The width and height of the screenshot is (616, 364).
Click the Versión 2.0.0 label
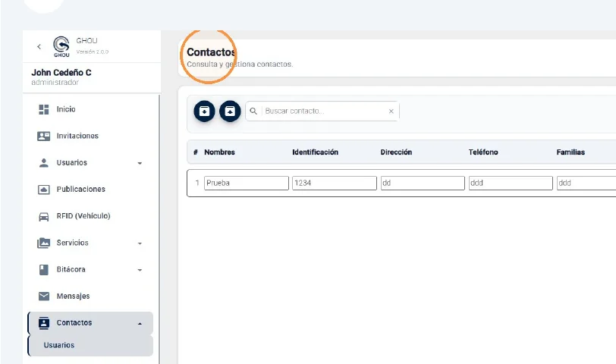pyautogui.click(x=93, y=52)
